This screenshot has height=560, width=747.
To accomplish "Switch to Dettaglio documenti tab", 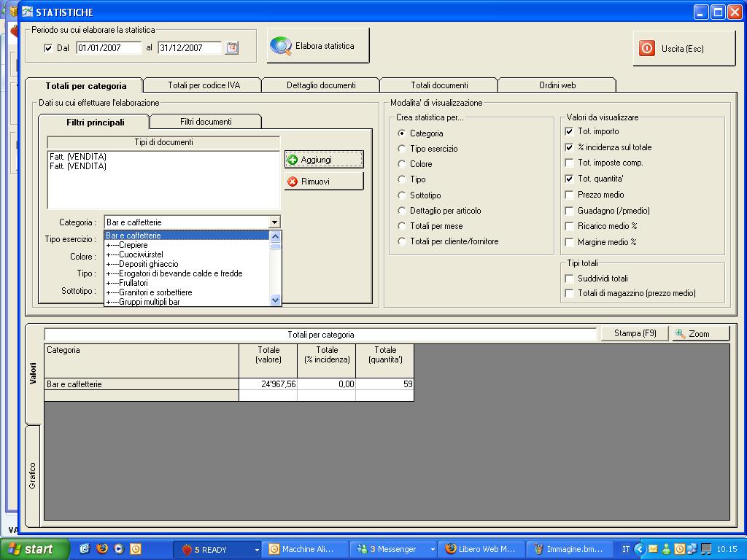I will (x=321, y=85).
